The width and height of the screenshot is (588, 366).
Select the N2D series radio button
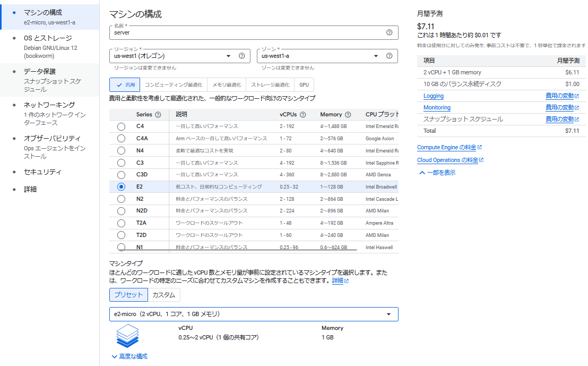coord(121,211)
